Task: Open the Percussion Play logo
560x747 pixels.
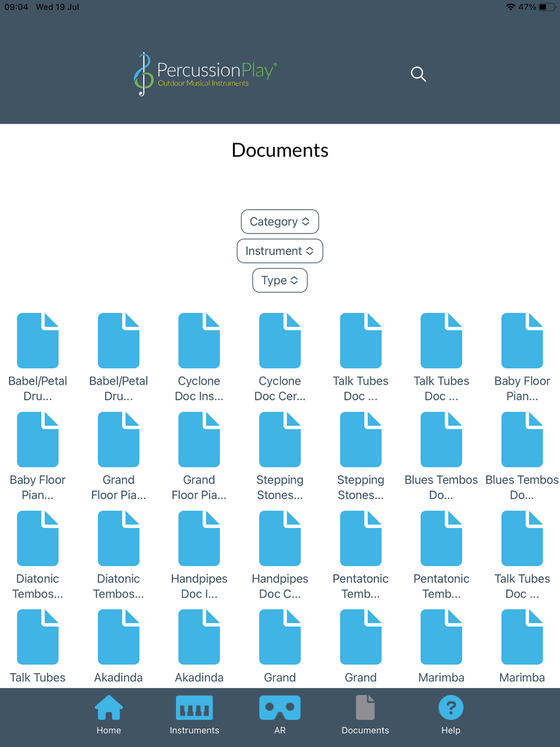Action: [x=205, y=74]
